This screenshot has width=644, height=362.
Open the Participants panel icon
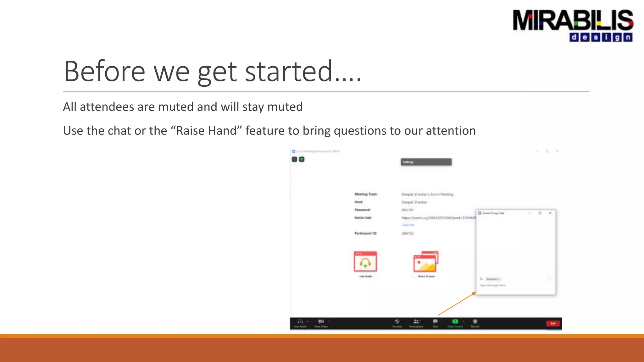pos(416,321)
